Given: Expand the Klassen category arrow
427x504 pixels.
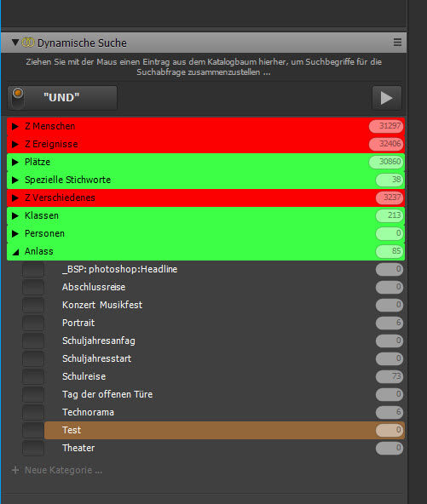Looking at the screenshot, I should (14, 215).
